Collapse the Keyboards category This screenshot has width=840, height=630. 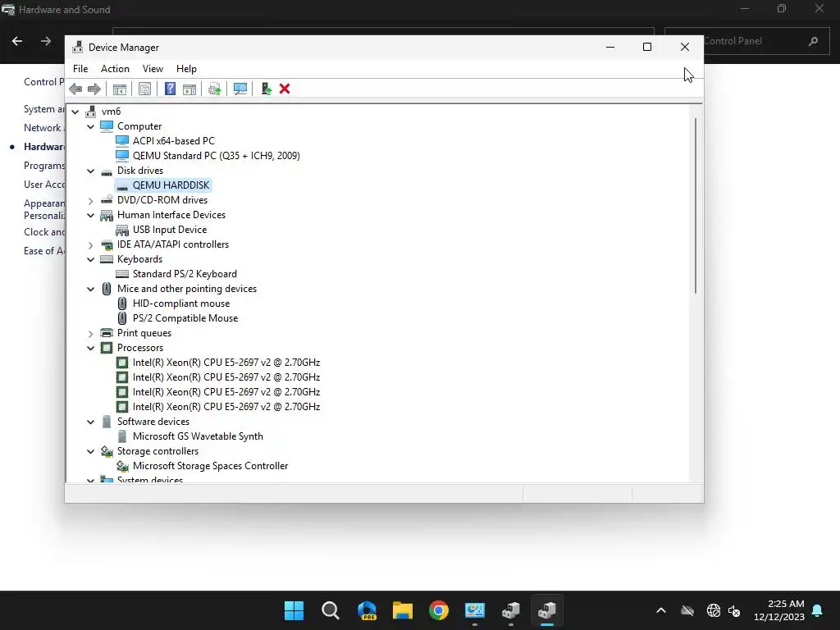pyautogui.click(x=90, y=259)
